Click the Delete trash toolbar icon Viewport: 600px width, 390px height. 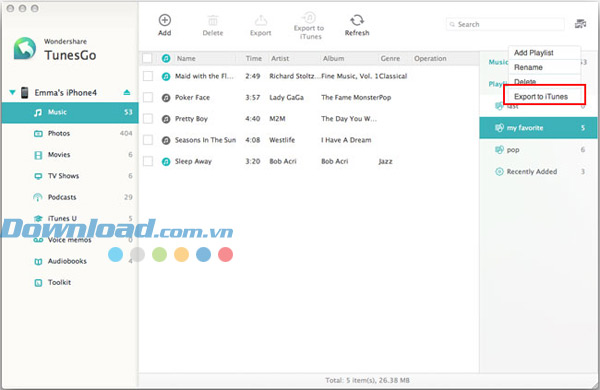pos(213,20)
